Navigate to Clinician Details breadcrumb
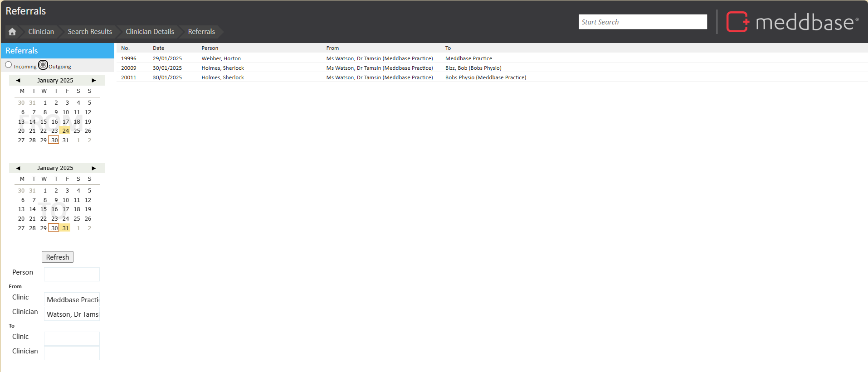This screenshot has height=372, width=868. click(x=150, y=32)
